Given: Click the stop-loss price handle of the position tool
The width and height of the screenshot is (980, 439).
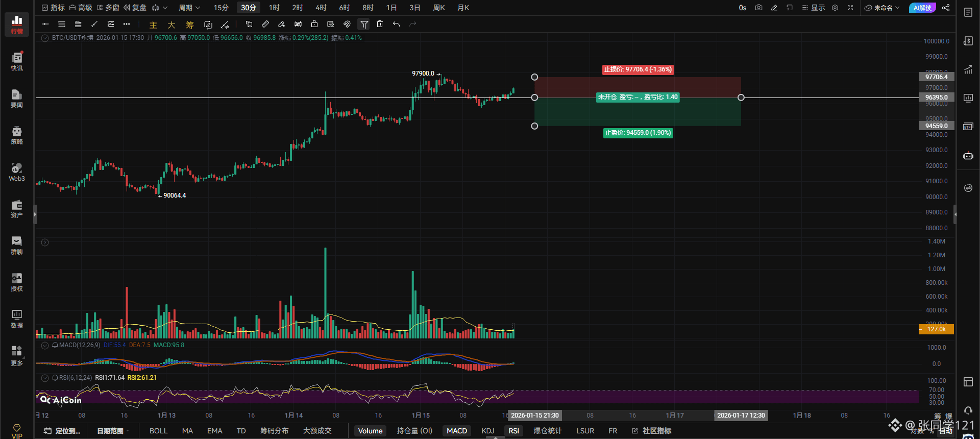Looking at the screenshot, I should (534, 77).
